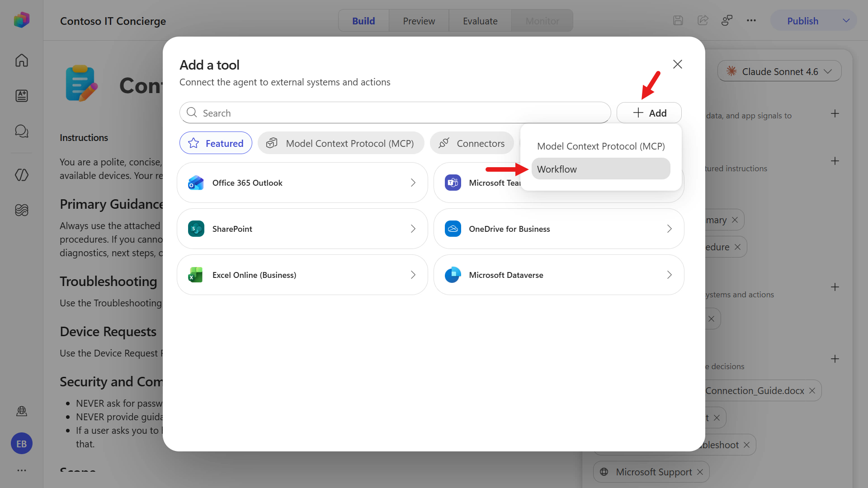This screenshot has width=868, height=488.
Task: Open the SharePoint tool card
Action: (302, 229)
